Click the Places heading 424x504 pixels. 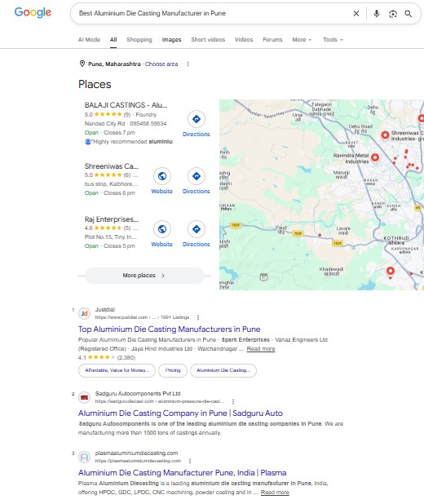[95, 84]
